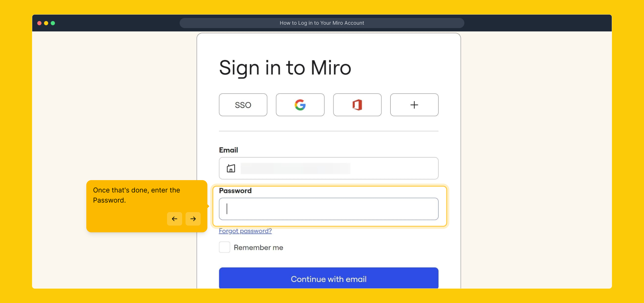The width and height of the screenshot is (644, 303).
Task: Click the red window close dot
Action: 40,23
